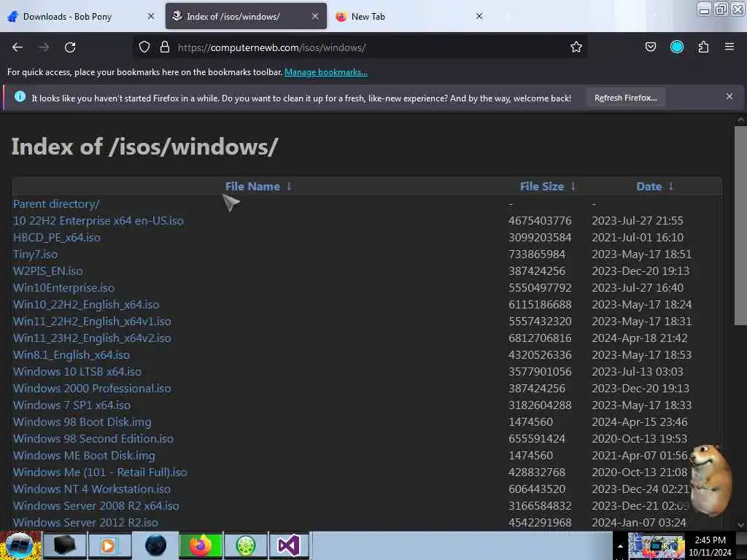Viewport: 747px width, 560px height.
Task: Open the tracking protection shield icon
Action: pos(144,47)
